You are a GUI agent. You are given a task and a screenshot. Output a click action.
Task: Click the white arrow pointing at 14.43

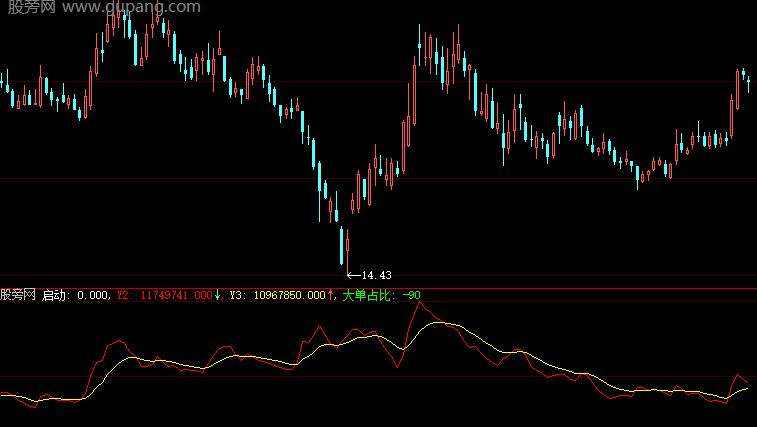tap(354, 275)
